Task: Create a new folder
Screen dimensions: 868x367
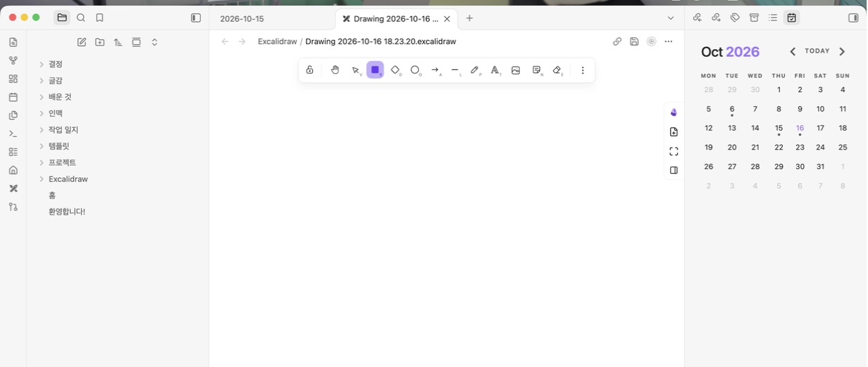Action: tap(100, 42)
